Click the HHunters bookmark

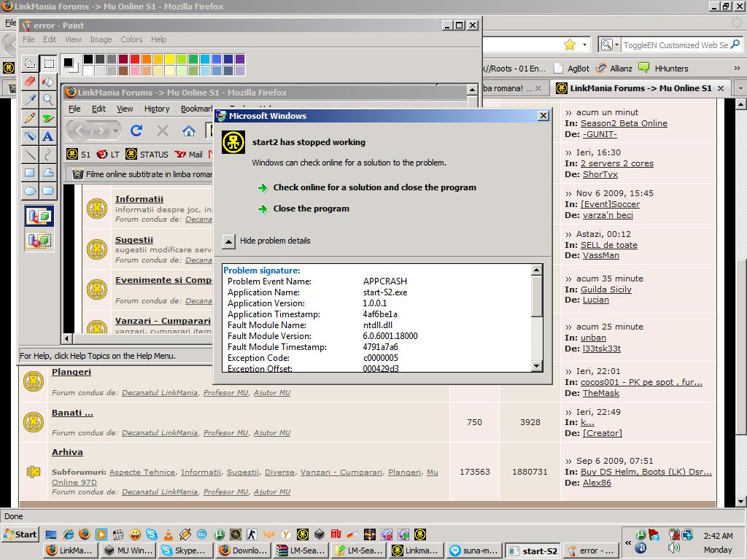[x=664, y=68]
